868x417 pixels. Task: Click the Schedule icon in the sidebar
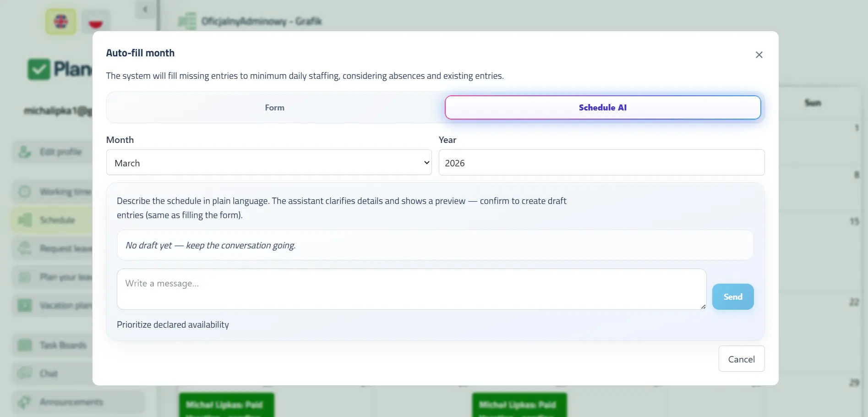click(25, 220)
